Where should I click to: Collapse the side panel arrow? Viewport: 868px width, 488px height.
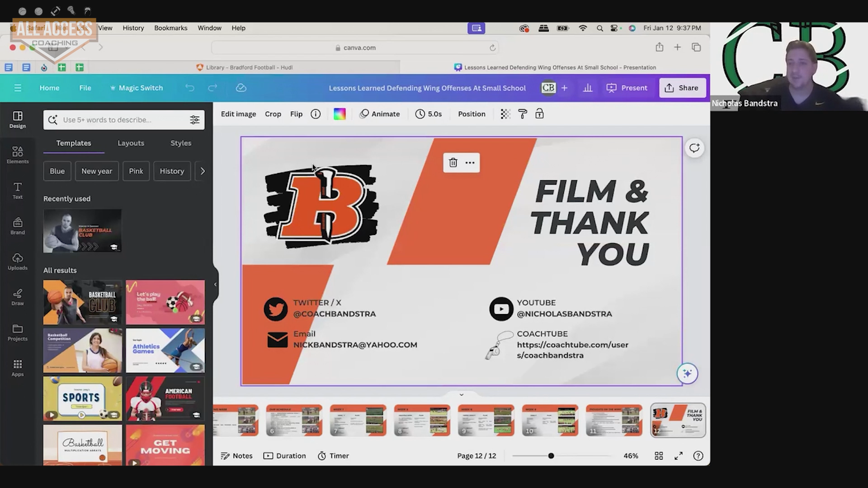coord(215,284)
